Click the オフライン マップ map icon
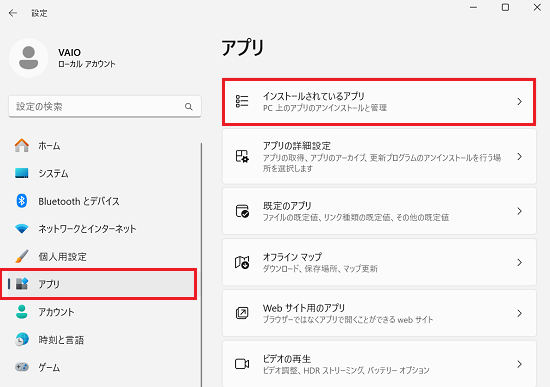Image resolution: width=550 pixels, height=387 pixels. (242, 262)
